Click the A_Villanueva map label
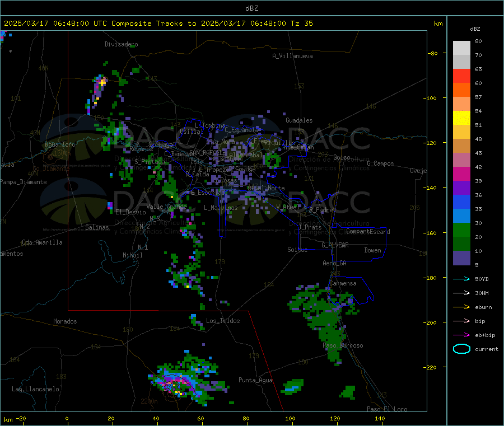504x426 pixels. [292, 56]
